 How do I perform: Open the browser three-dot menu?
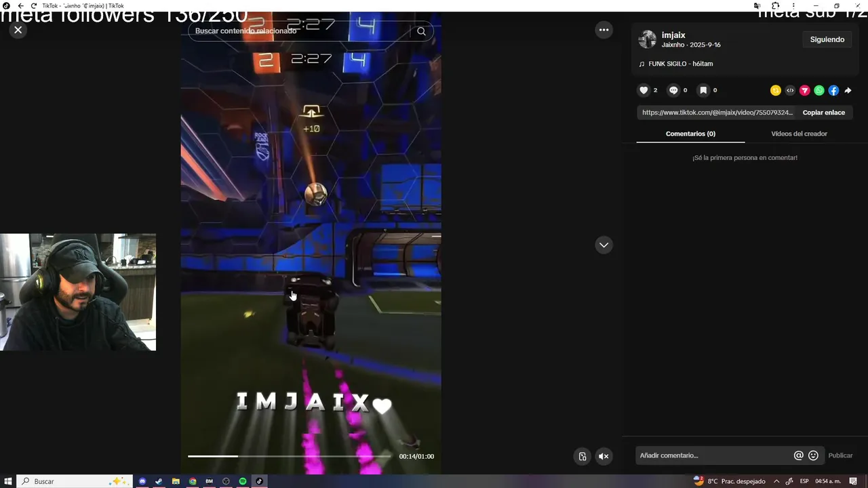tap(793, 5)
